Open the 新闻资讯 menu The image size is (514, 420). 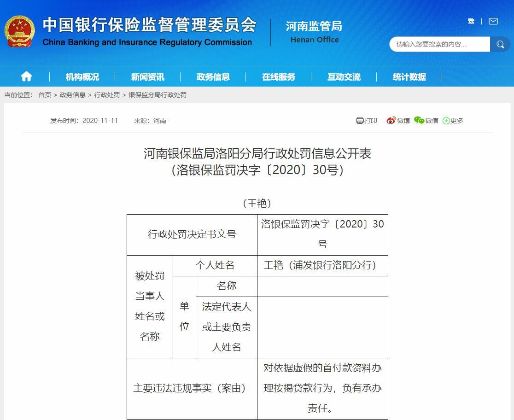coord(147,77)
